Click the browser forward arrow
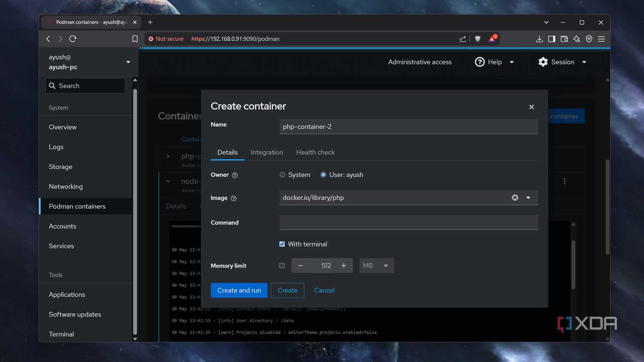This screenshot has width=644, height=362. [x=61, y=39]
